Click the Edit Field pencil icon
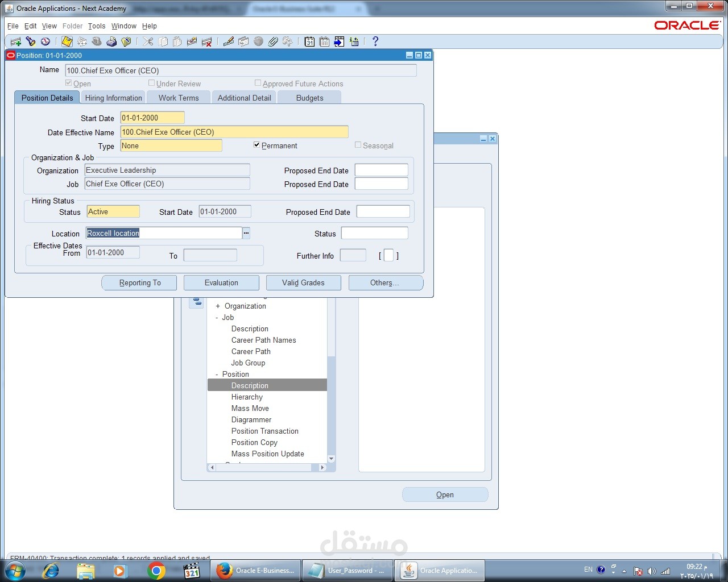 229,41
